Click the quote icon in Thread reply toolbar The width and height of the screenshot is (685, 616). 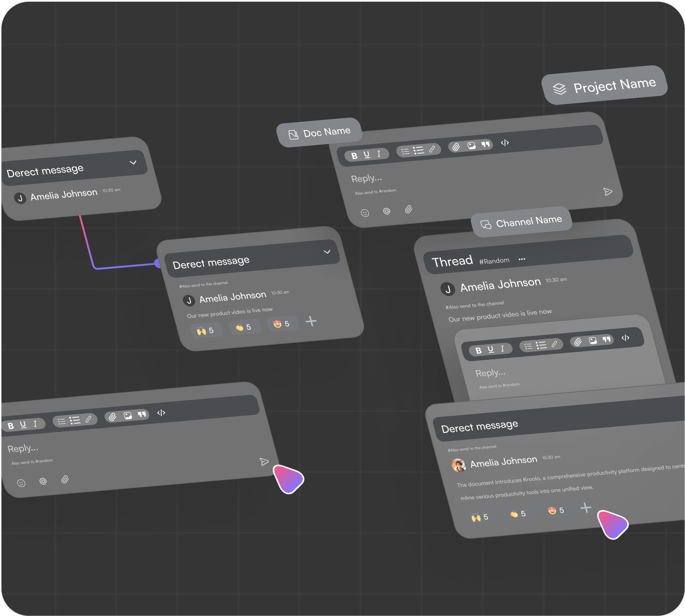(606, 339)
